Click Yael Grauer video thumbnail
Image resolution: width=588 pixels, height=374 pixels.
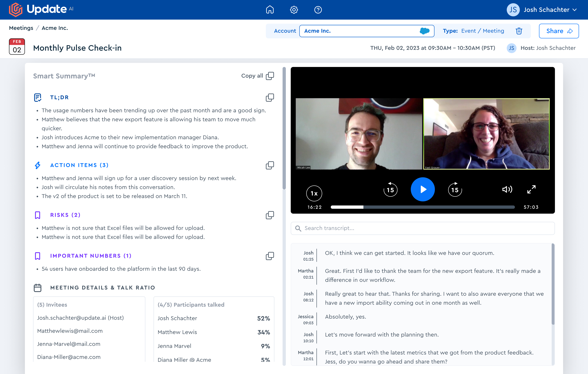pyautogui.click(x=486, y=134)
